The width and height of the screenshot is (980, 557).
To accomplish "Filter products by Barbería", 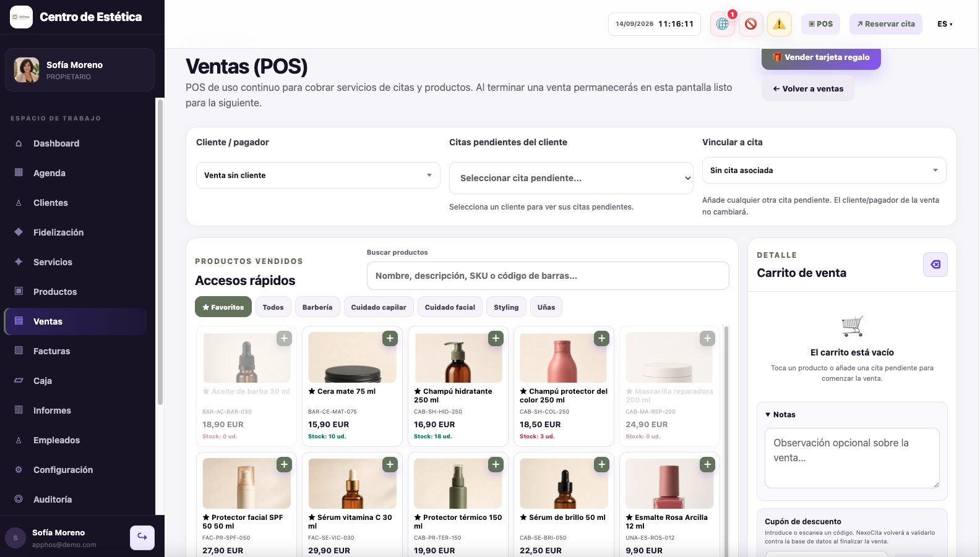I will pos(317,307).
